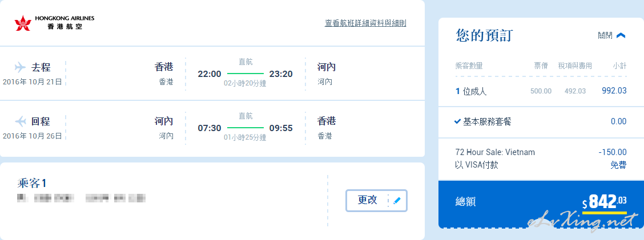The height and width of the screenshot is (240, 644).
Task: Select the 去程 outbound flight label
Action: [x=41, y=67]
